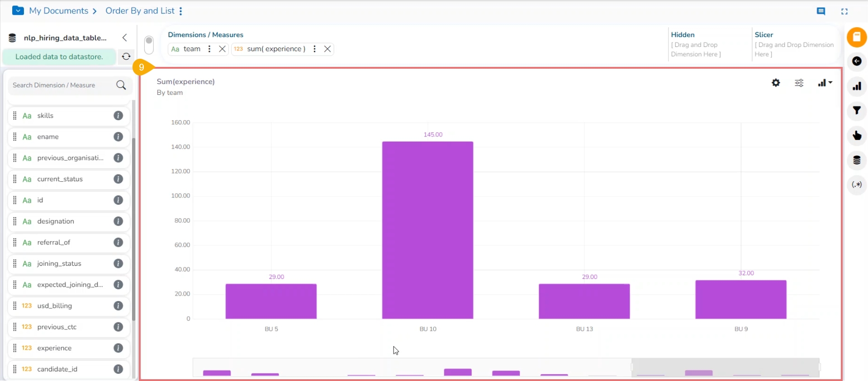Click the nlp_hiring_data_table datastore icon
Image resolution: width=868 pixels, height=381 pixels.
pyautogui.click(x=13, y=38)
